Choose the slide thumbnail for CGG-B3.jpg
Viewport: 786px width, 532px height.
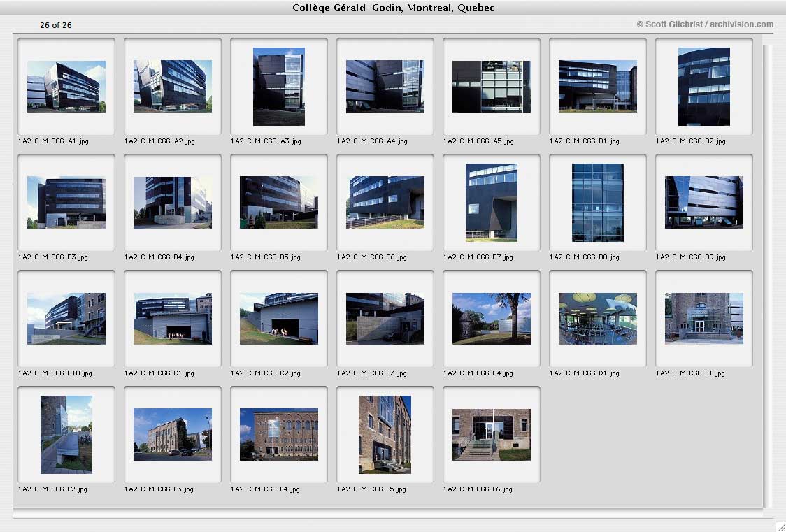click(66, 202)
